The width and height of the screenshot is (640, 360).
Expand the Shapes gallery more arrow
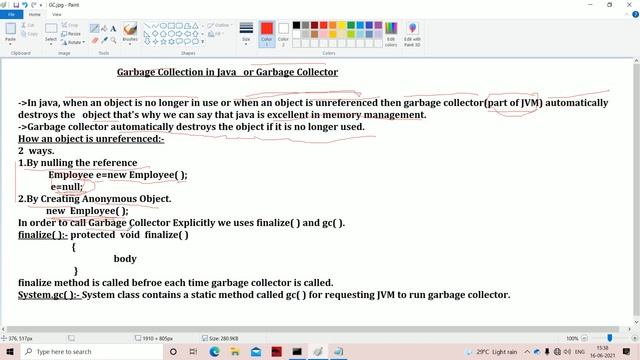coord(203,41)
